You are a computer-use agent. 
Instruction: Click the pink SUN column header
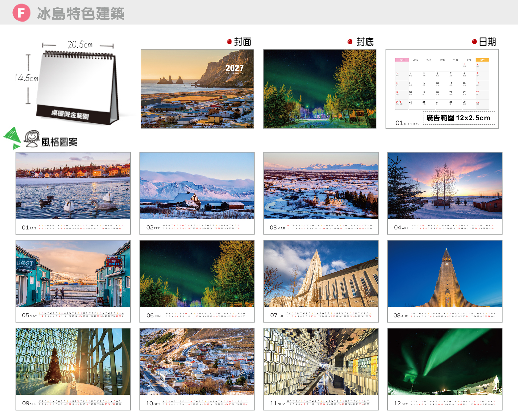tap(402, 60)
